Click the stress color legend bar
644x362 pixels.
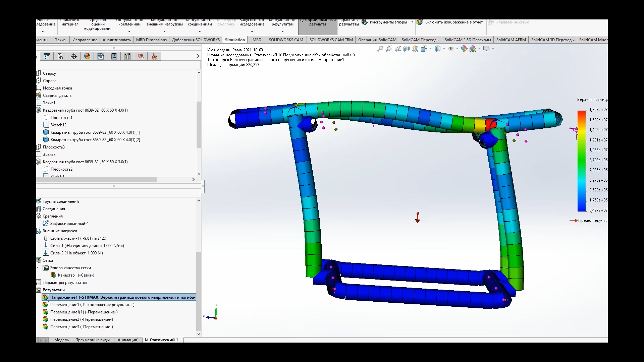[x=581, y=161]
